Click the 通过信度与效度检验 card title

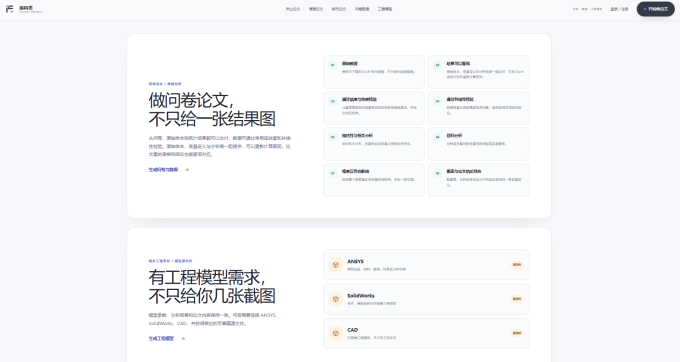tap(359, 99)
